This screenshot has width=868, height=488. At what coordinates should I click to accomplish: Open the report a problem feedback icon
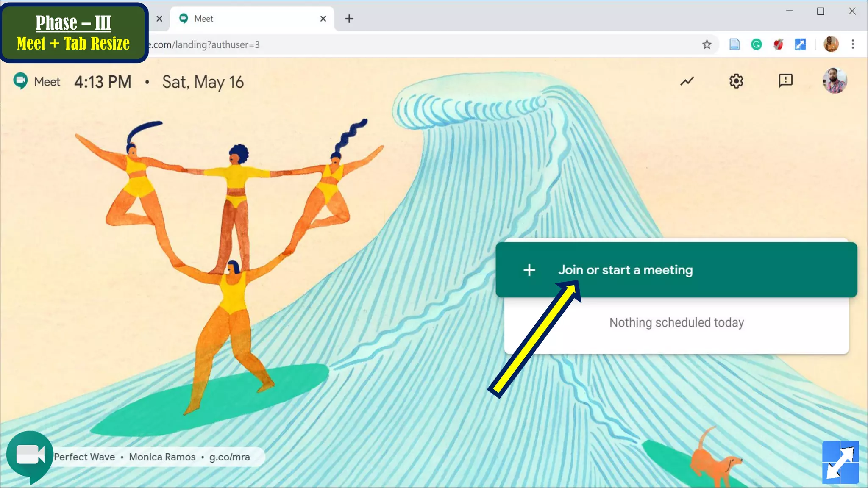(x=785, y=80)
